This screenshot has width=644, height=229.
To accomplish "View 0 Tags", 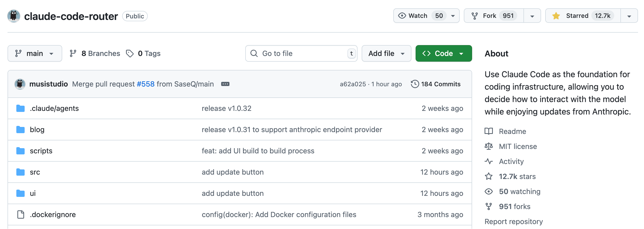I will point(143,53).
